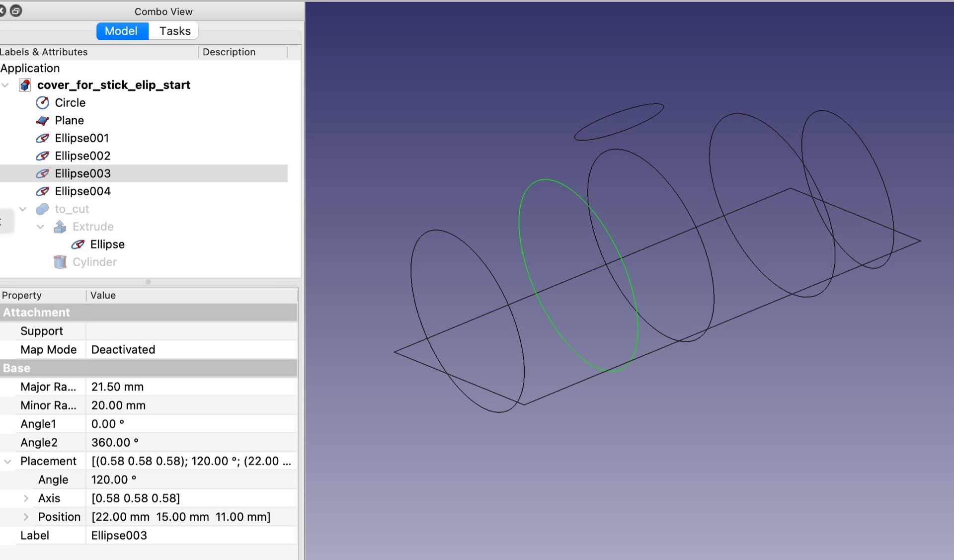The image size is (954, 560).
Task: Click the Ellipse002 icon in tree
Action: click(x=43, y=156)
